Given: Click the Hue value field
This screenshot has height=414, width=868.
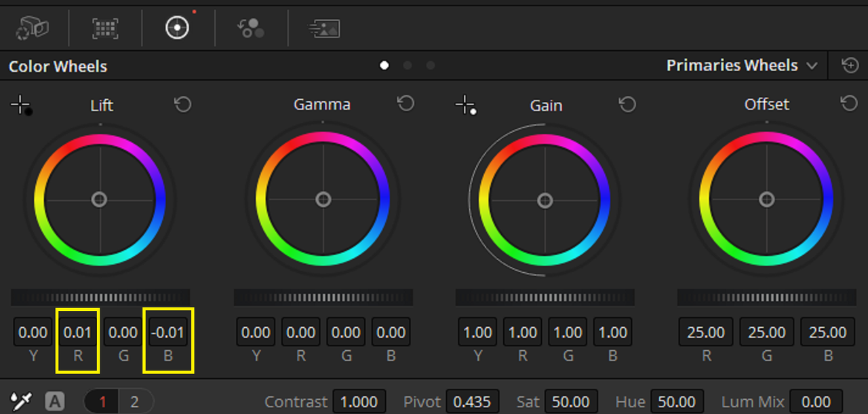Looking at the screenshot, I should (677, 402).
